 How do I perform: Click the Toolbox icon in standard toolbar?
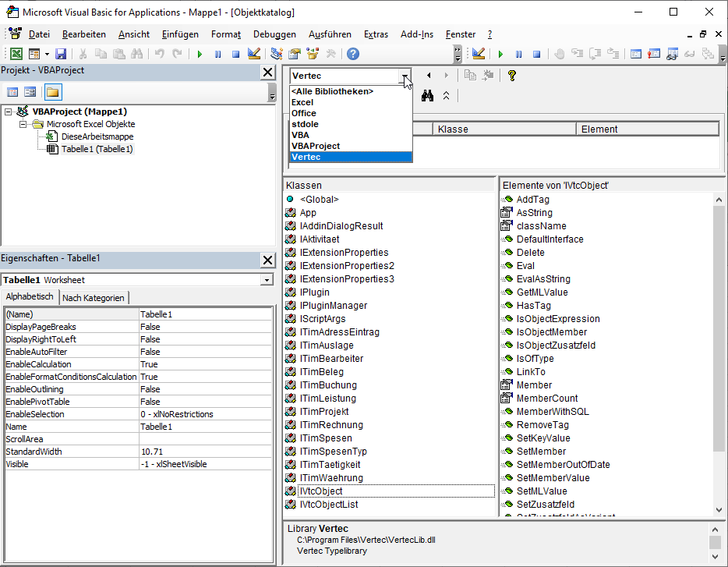(330, 54)
